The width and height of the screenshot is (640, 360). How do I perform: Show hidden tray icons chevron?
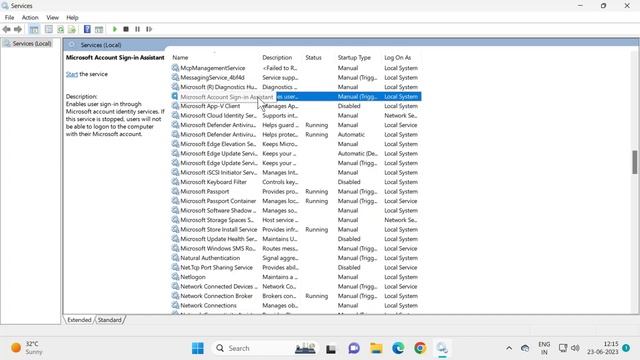pos(509,348)
